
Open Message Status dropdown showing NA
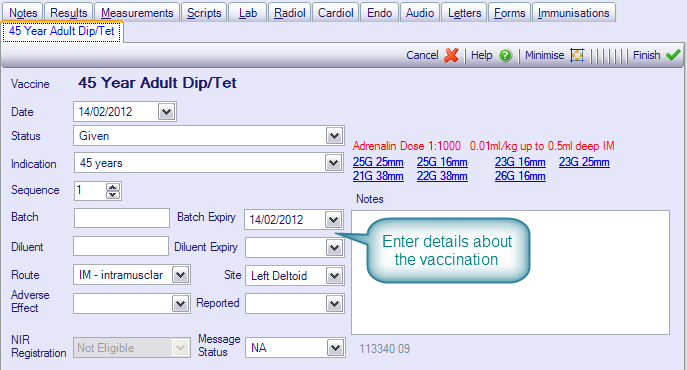click(335, 348)
